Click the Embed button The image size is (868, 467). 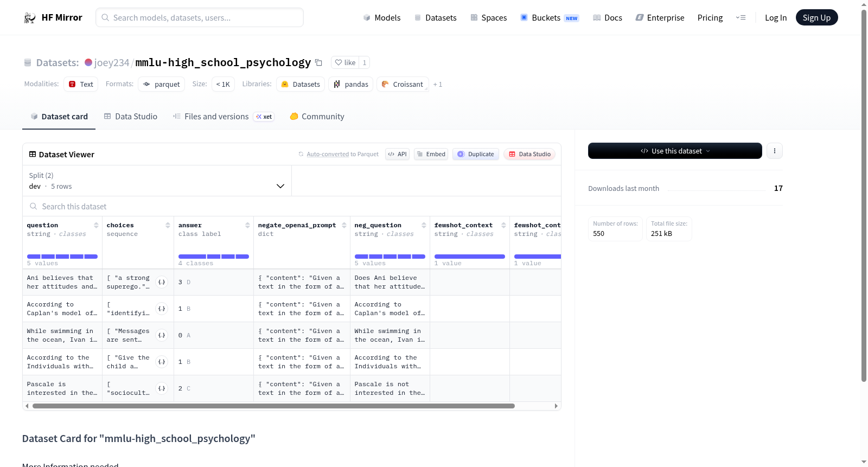click(x=431, y=154)
